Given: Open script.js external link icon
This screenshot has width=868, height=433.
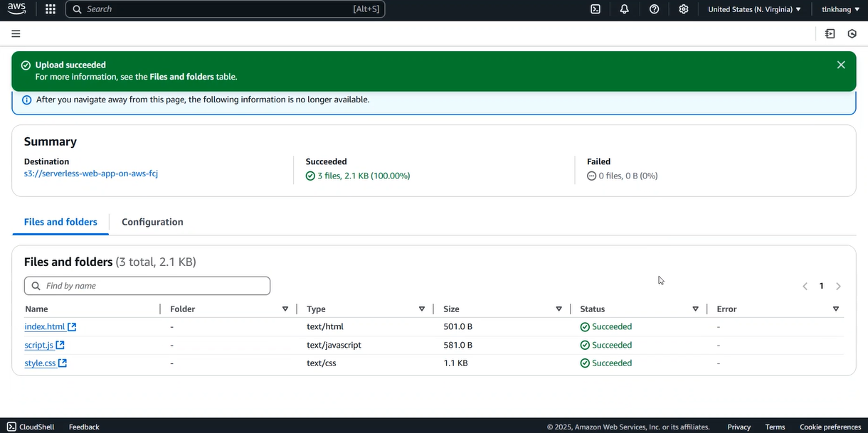Looking at the screenshot, I should pyautogui.click(x=60, y=345).
